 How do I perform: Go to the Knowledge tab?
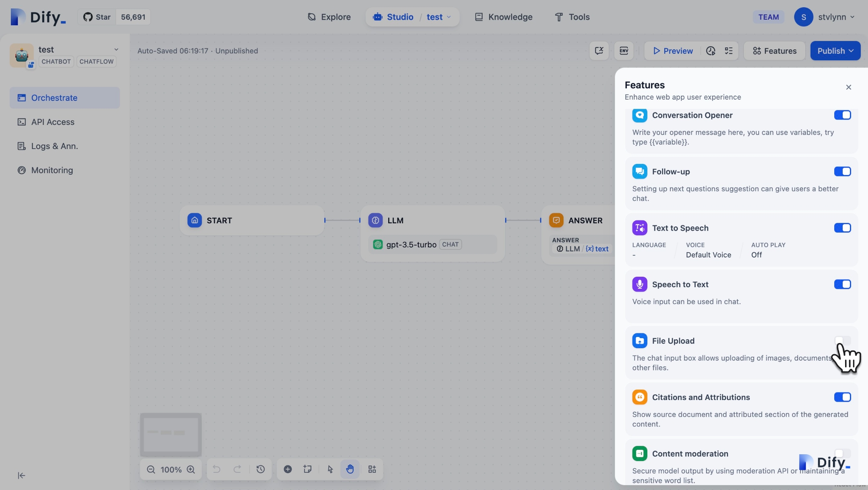coord(504,17)
